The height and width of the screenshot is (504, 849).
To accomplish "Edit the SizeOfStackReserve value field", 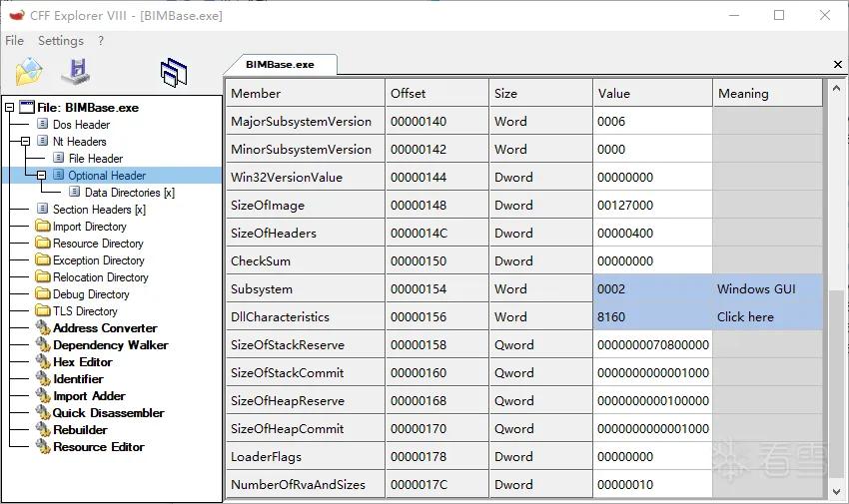I will coord(652,345).
